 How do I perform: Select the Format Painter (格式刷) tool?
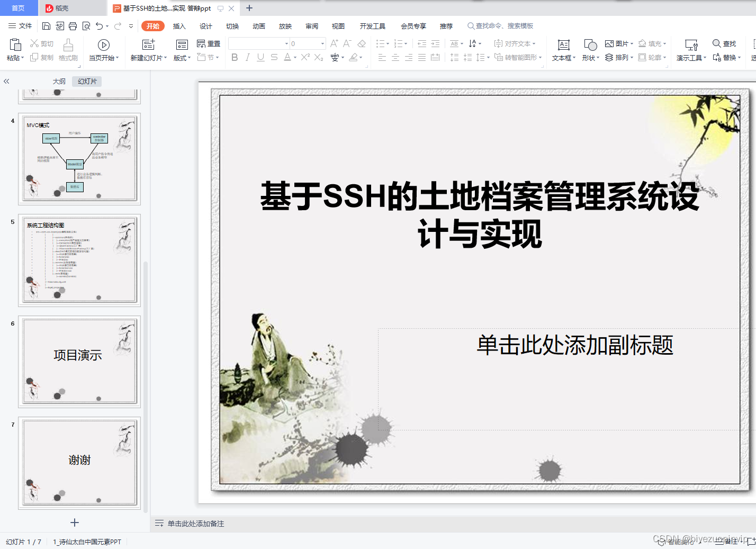click(x=68, y=50)
